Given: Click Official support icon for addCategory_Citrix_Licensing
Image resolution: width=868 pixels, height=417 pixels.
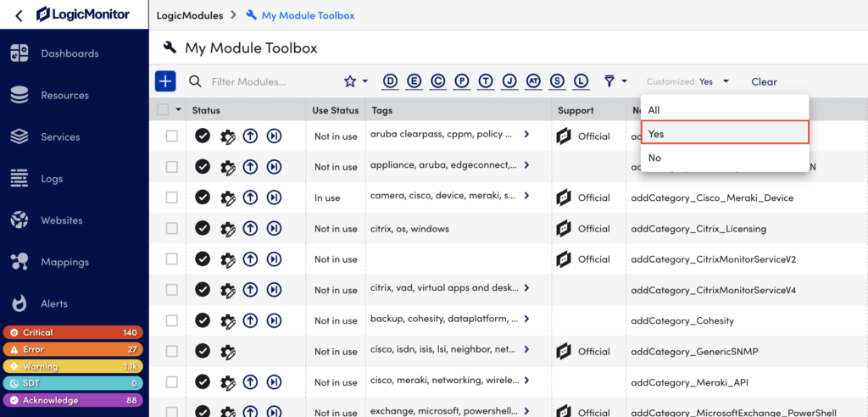Looking at the screenshot, I should [x=564, y=228].
